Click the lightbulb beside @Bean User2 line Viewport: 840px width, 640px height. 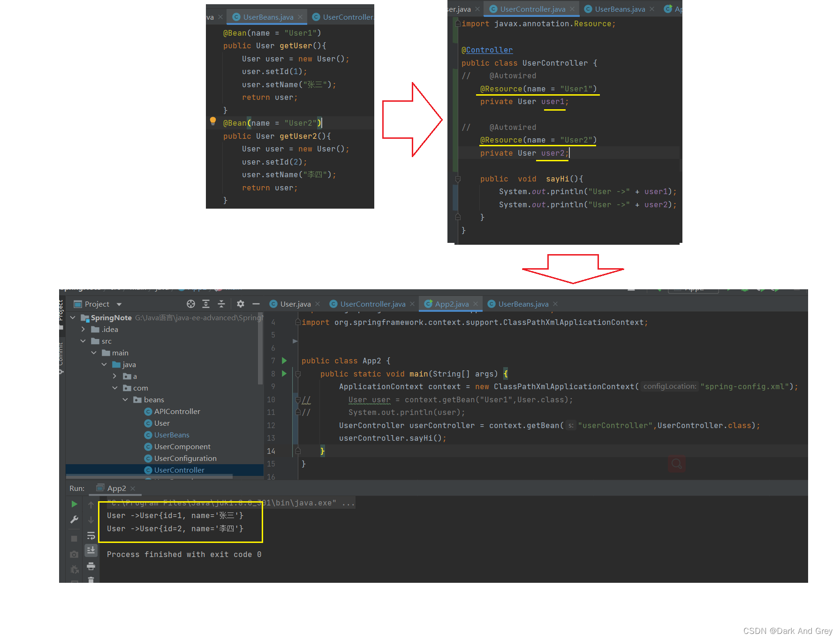213,121
